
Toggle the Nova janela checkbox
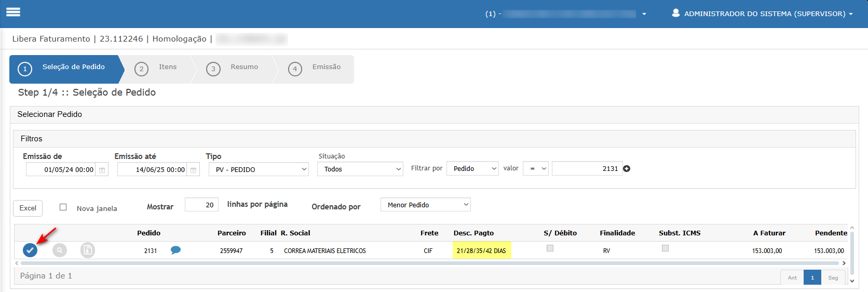[63, 207]
